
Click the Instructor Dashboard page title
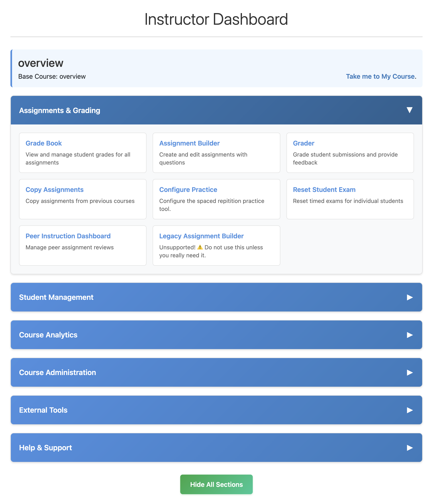(216, 19)
